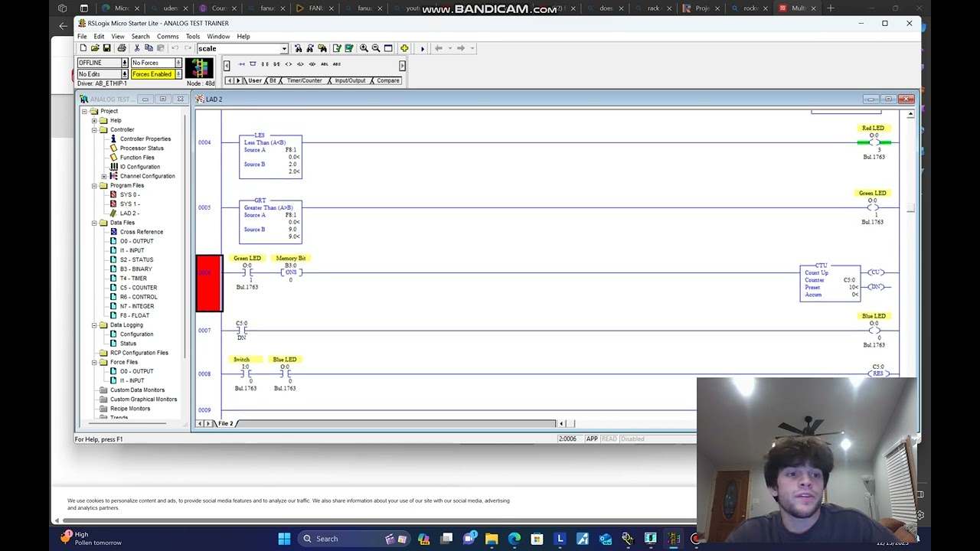
Task: Click the yellow plus icon in toolbar
Action: click(404, 48)
